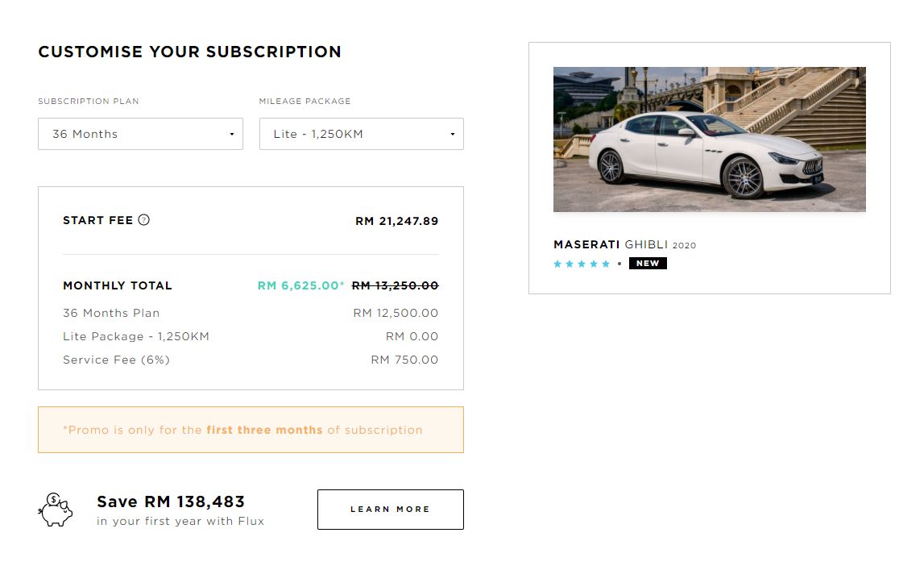Click the Maserati Ghibli car photo
The height and width of the screenshot is (566, 924).
point(709,139)
